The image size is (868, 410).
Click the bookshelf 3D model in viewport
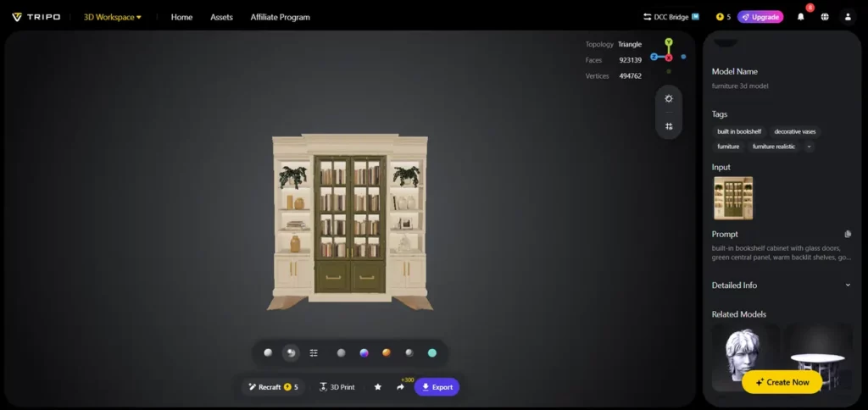350,221
